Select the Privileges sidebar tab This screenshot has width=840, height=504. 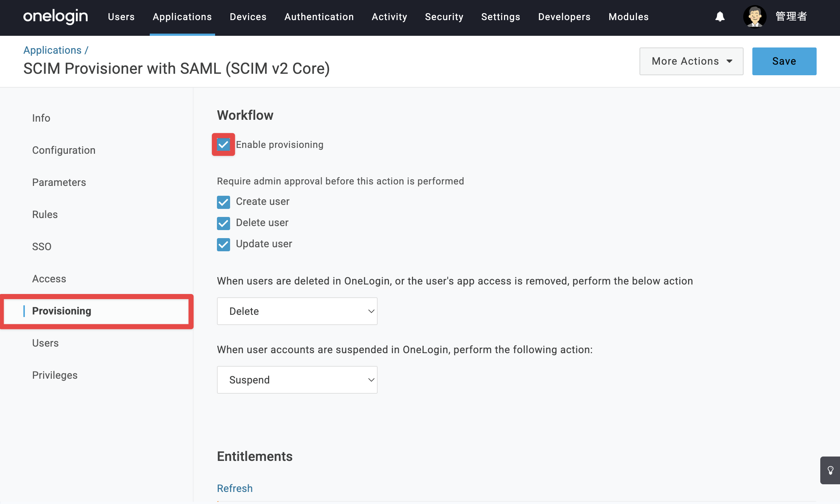55,375
